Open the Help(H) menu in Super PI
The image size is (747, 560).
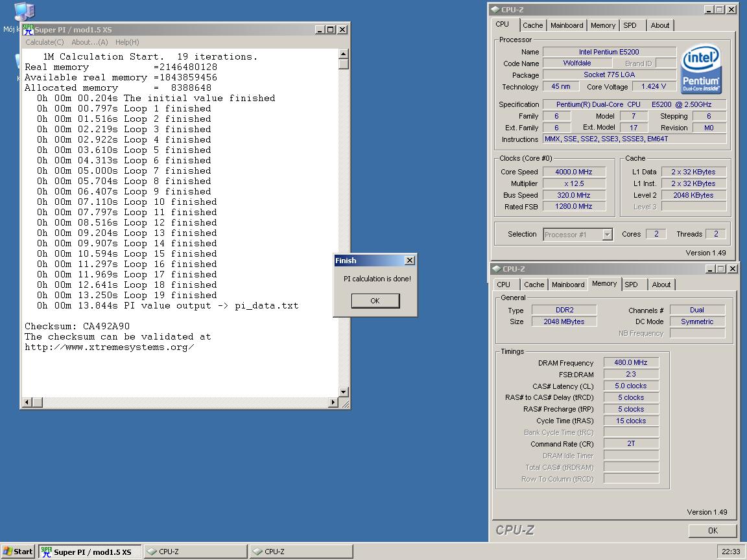[127, 42]
